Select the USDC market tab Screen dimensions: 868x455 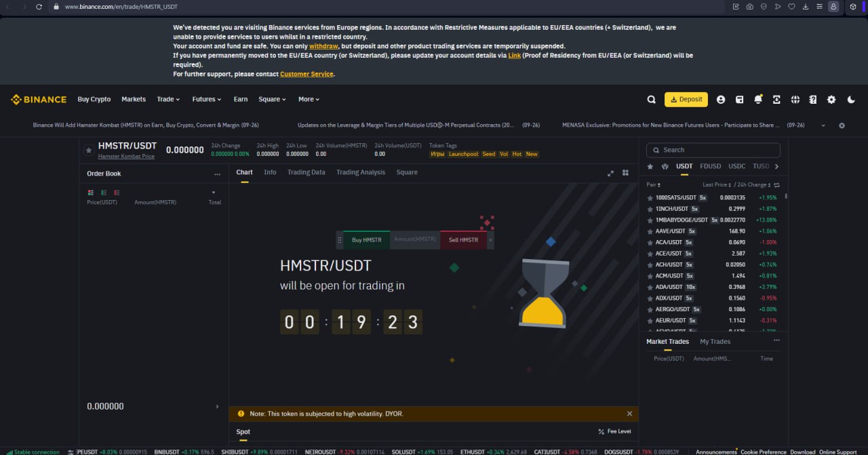coord(737,166)
